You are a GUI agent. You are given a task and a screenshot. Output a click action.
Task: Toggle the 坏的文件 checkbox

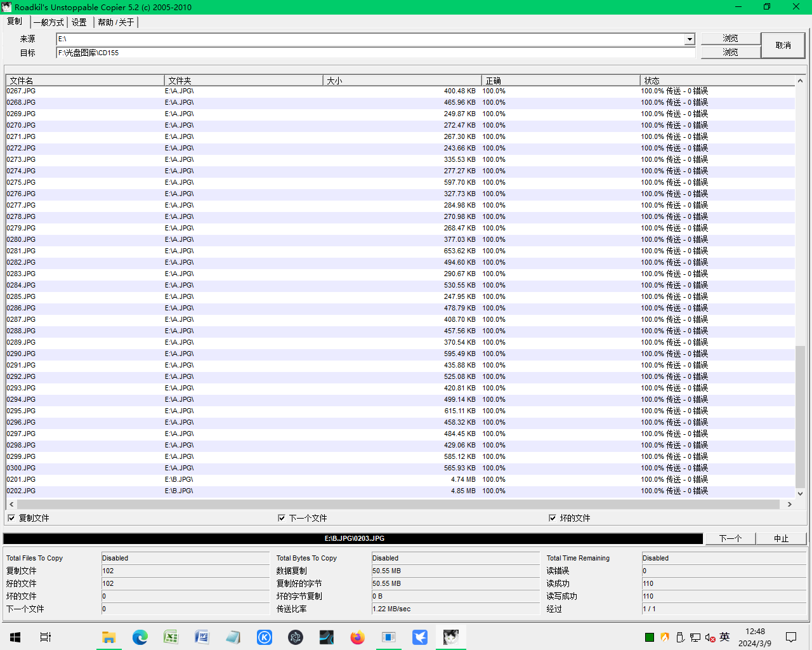[553, 518]
